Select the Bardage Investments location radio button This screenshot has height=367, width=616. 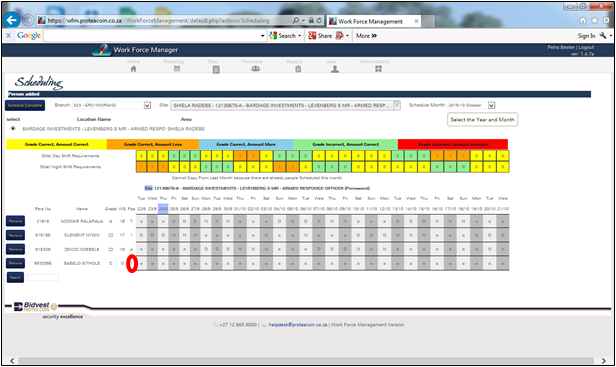[x=13, y=128]
